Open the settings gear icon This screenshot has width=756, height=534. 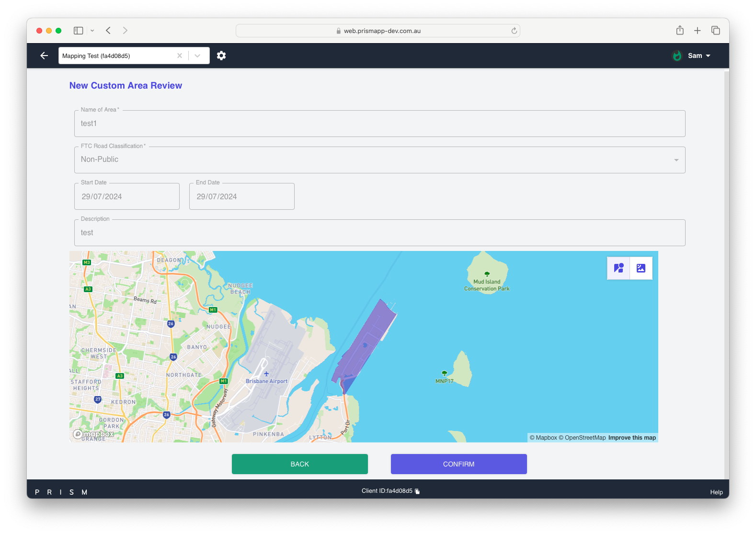click(x=221, y=56)
